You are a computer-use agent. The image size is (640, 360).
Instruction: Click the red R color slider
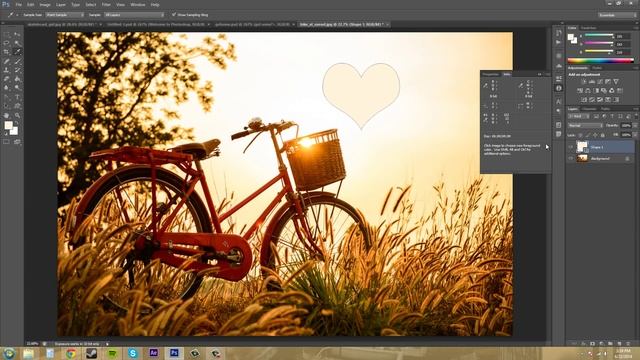(599, 35)
